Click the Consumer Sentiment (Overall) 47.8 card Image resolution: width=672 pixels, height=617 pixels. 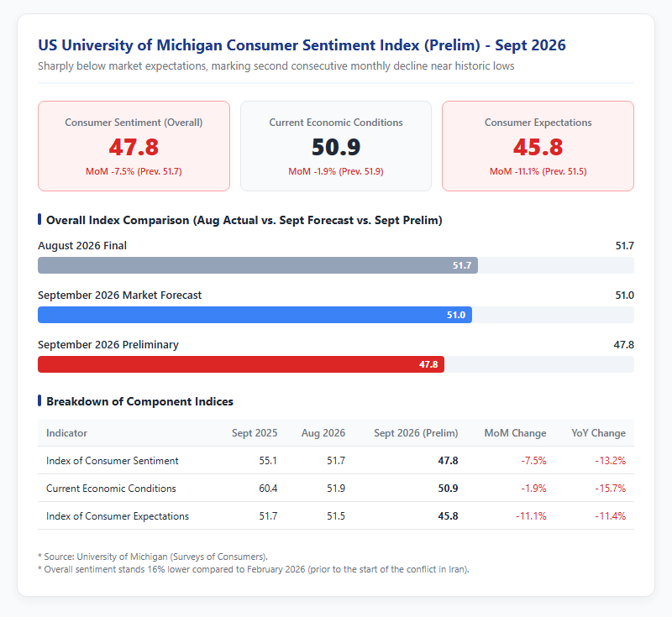134,146
